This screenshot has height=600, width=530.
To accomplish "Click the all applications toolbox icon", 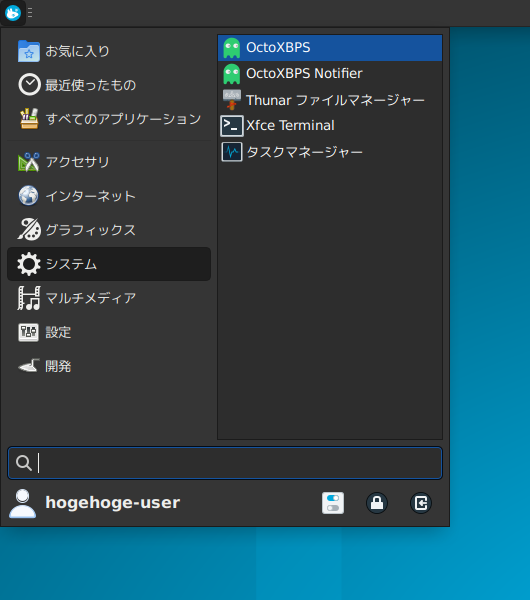I will (x=29, y=118).
